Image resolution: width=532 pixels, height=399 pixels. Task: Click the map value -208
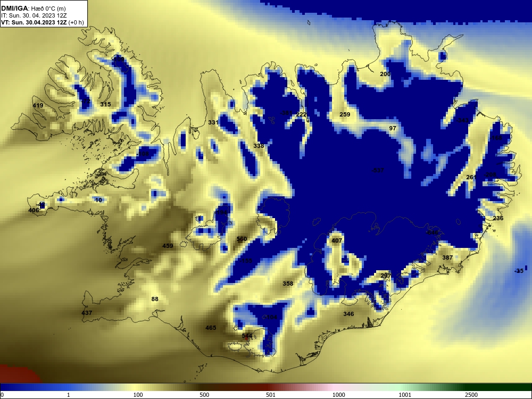[x=490, y=174]
